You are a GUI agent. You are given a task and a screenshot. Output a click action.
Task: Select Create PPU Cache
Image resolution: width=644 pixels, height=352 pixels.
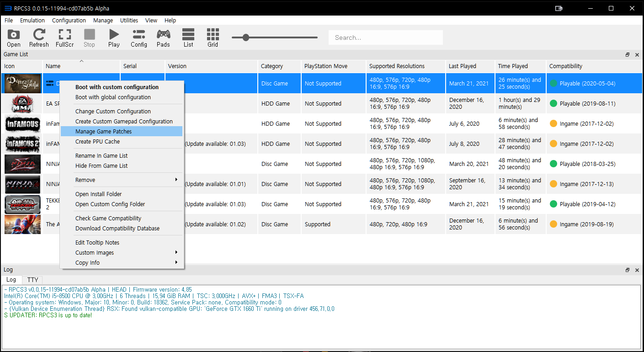click(x=122, y=141)
